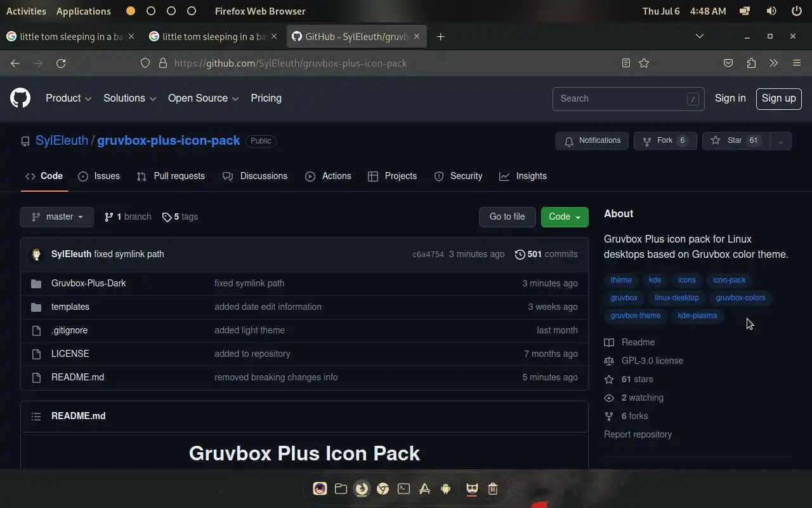
Task: Open the master branch selector
Action: [x=57, y=217]
